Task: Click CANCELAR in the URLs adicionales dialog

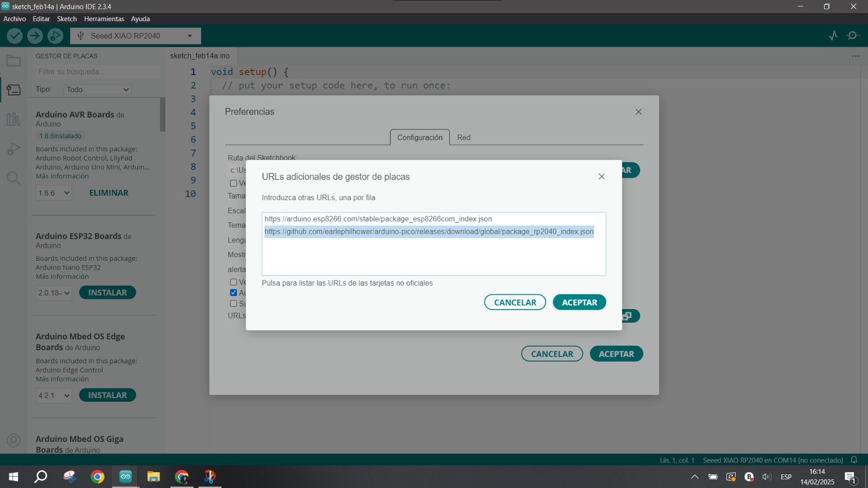Action: point(515,303)
